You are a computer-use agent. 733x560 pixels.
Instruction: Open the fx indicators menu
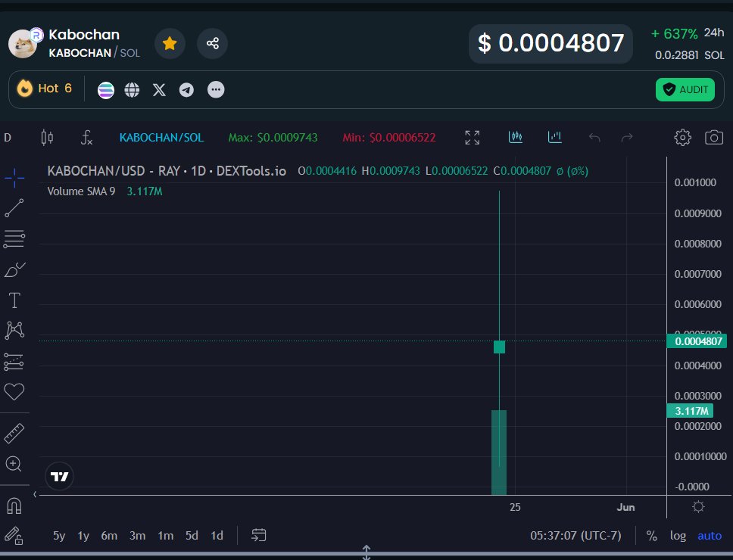tap(86, 137)
